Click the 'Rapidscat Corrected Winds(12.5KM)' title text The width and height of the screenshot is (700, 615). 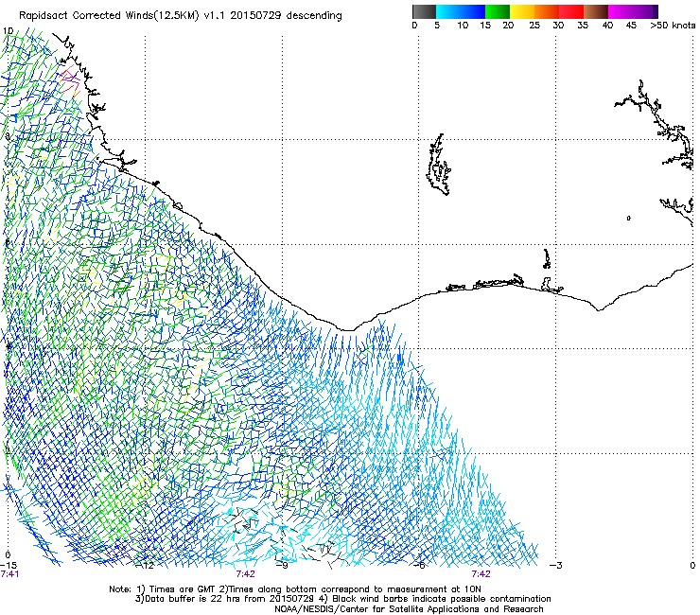pos(109,16)
